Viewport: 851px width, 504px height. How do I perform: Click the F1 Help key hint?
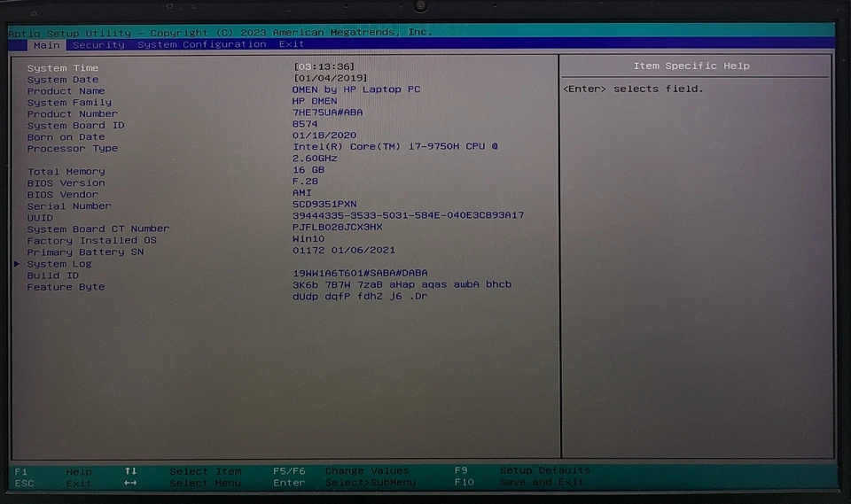click(x=53, y=472)
